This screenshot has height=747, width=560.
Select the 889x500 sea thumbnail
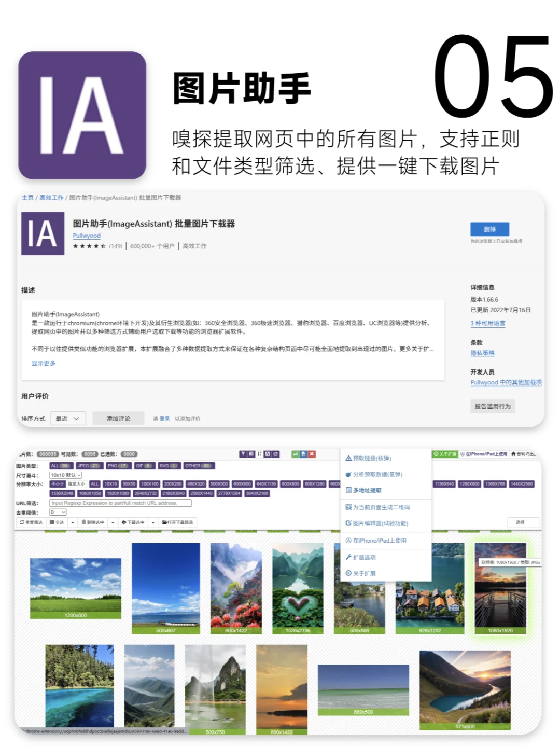pyautogui.click(x=363, y=690)
